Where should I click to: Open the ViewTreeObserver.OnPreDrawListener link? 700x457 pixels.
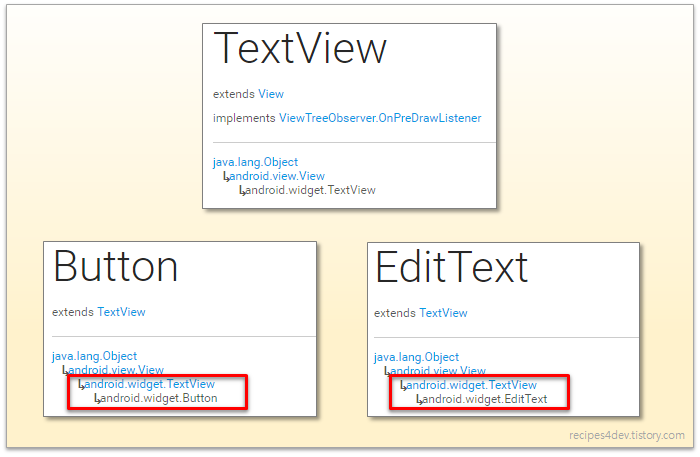point(380,118)
